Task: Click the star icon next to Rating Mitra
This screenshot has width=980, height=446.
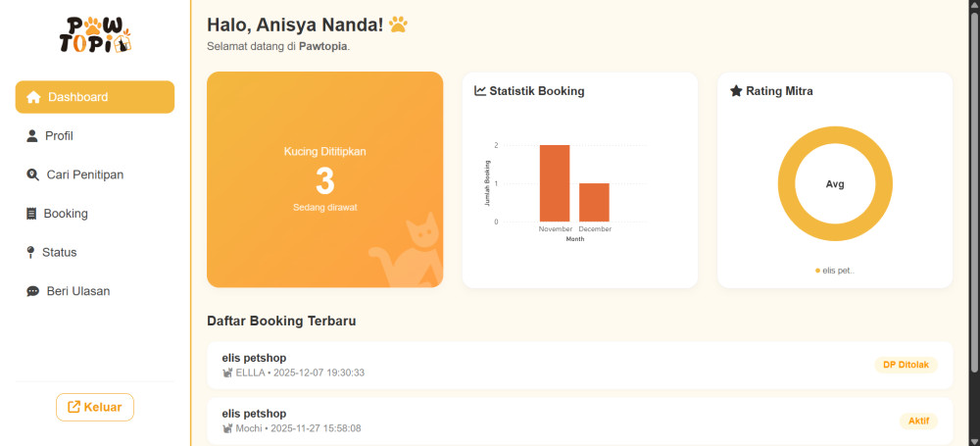Action: point(736,91)
